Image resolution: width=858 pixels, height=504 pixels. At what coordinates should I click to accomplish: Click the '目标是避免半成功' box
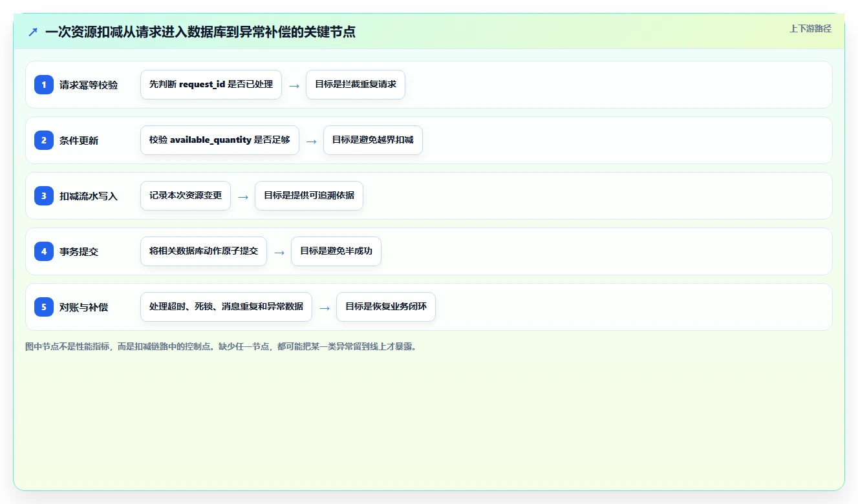tap(336, 251)
